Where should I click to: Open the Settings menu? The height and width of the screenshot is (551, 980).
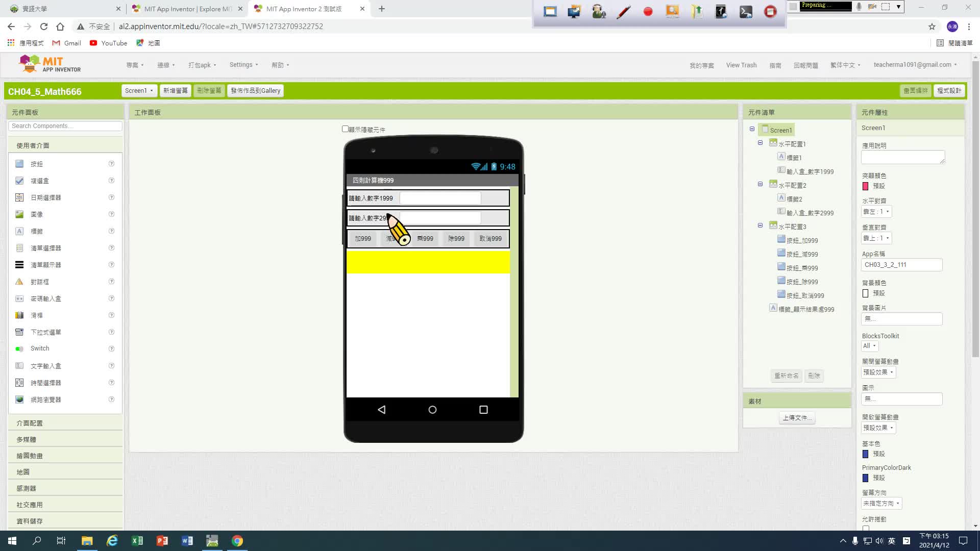[x=243, y=65]
